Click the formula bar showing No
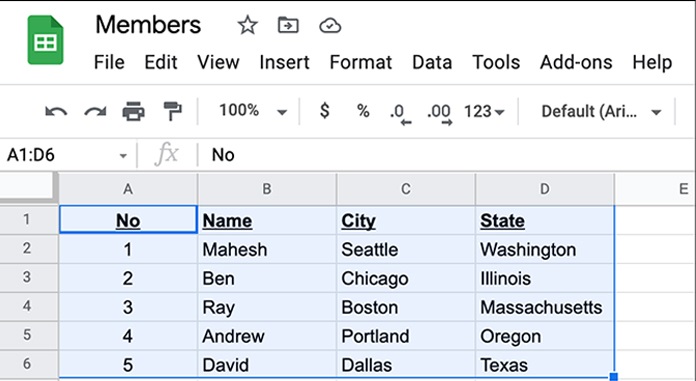The image size is (696, 381). click(446, 155)
